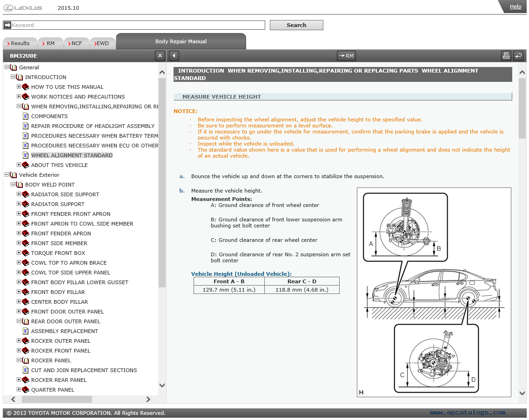Expand the FRONT BODY PILLAR node
The height and width of the screenshot is (420, 529).
click(19, 292)
